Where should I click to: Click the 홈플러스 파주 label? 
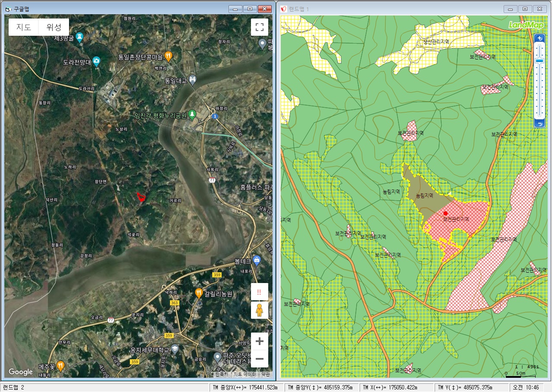[256, 187]
